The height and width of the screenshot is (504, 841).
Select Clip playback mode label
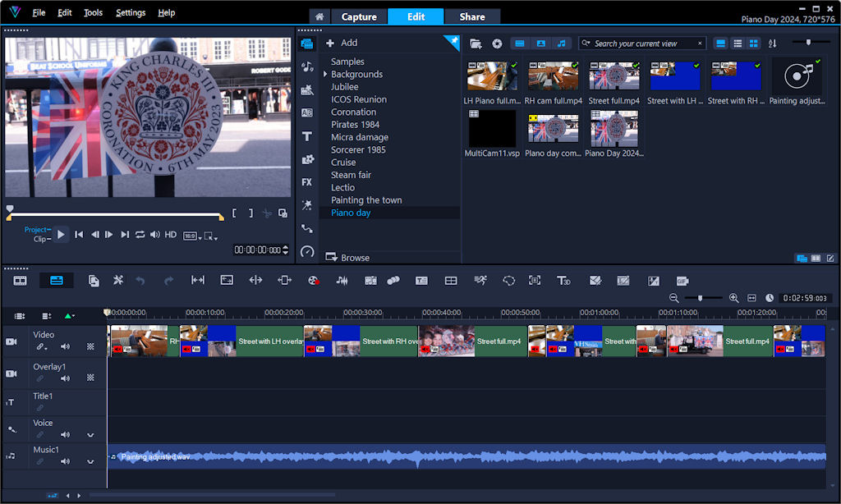click(x=40, y=239)
